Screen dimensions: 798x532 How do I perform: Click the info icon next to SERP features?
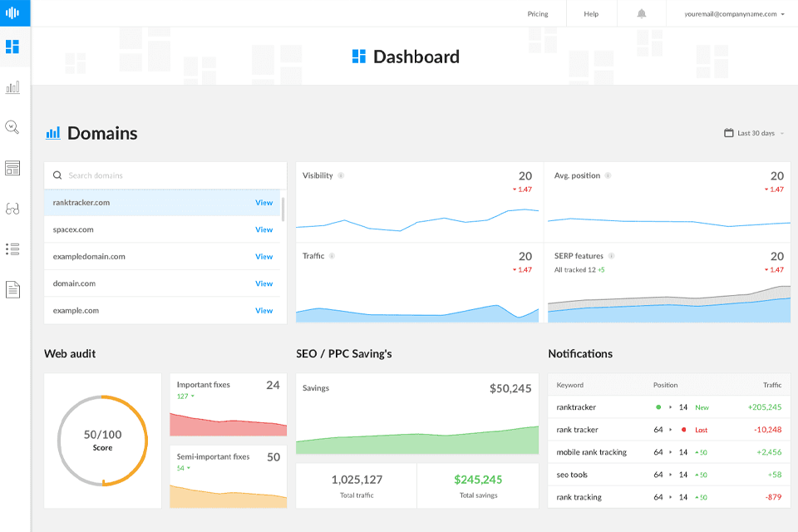click(x=611, y=255)
